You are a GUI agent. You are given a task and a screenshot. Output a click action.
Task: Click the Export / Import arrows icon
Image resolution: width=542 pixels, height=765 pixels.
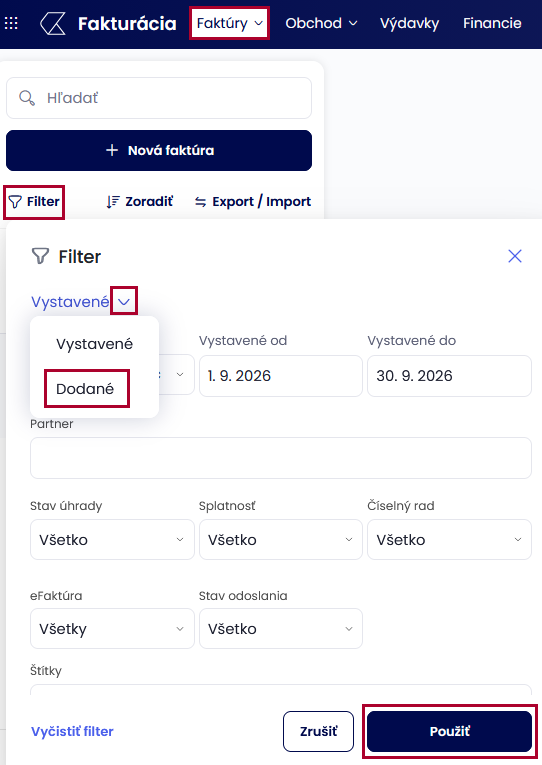(x=201, y=201)
